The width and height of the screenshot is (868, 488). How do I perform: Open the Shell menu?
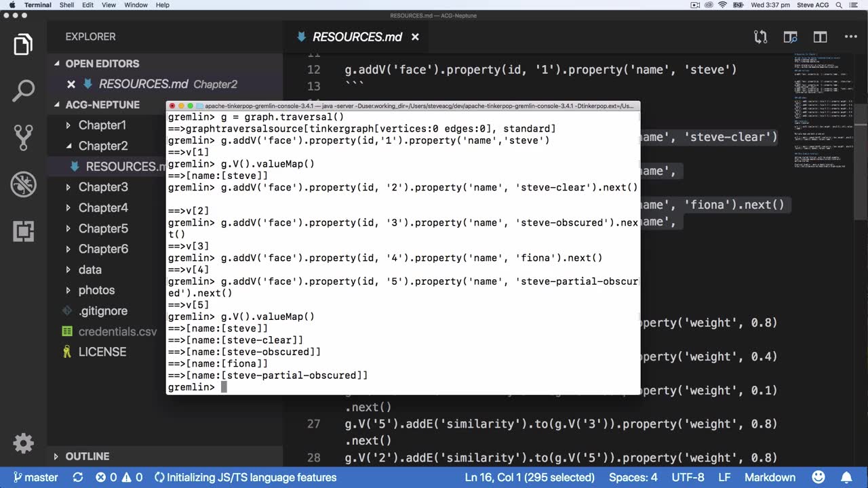click(66, 5)
